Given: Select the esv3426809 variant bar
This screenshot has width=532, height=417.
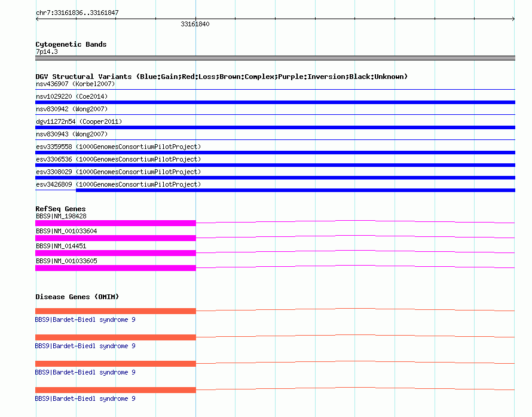Looking at the screenshot, I should point(295,190).
